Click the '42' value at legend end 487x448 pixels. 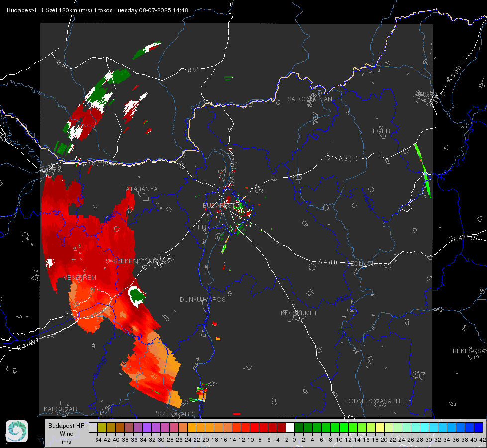483,440
